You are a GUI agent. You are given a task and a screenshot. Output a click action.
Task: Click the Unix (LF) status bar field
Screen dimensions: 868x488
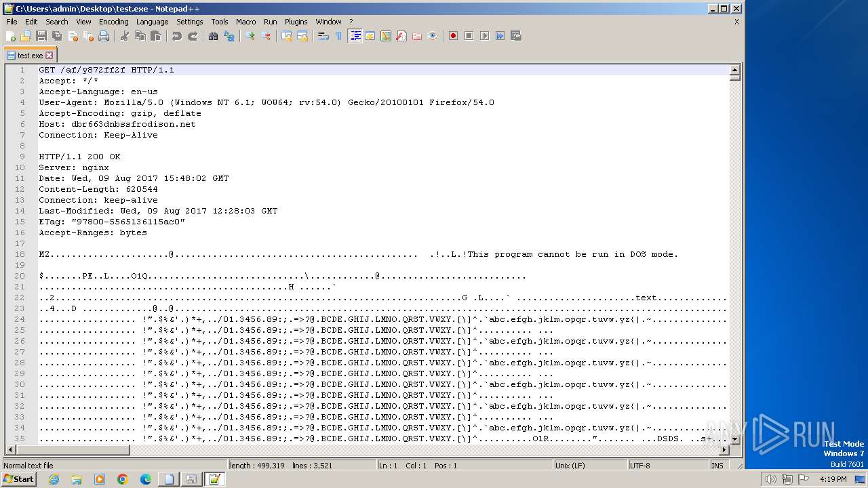tap(590, 466)
